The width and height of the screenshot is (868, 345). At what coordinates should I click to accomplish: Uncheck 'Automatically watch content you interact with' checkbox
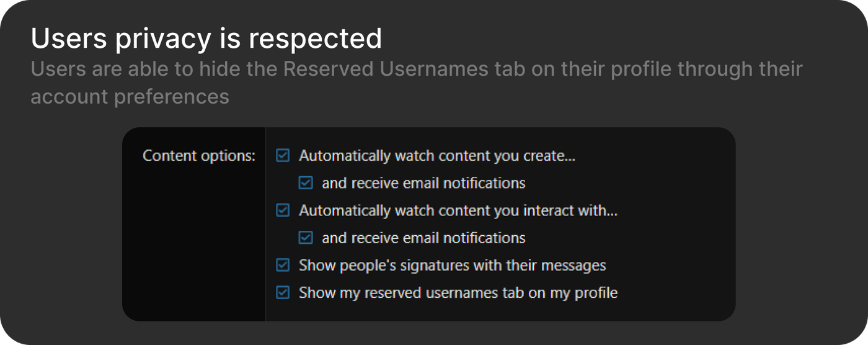click(x=283, y=210)
